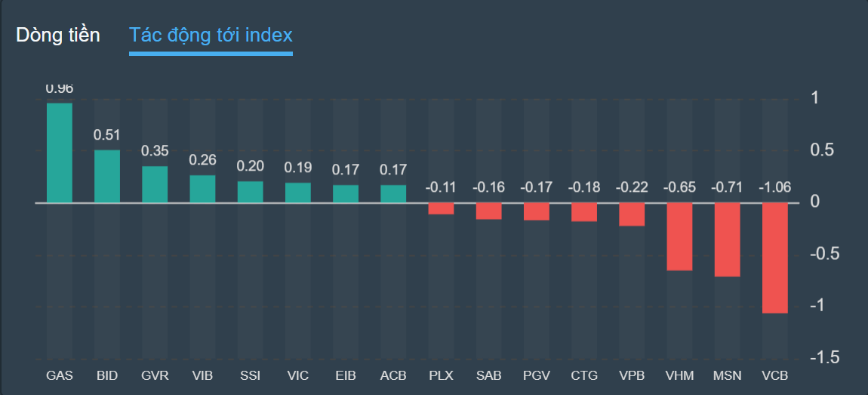The width and height of the screenshot is (868, 395).
Task: Click the ACB ticker label
Action: pyautogui.click(x=393, y=375)
